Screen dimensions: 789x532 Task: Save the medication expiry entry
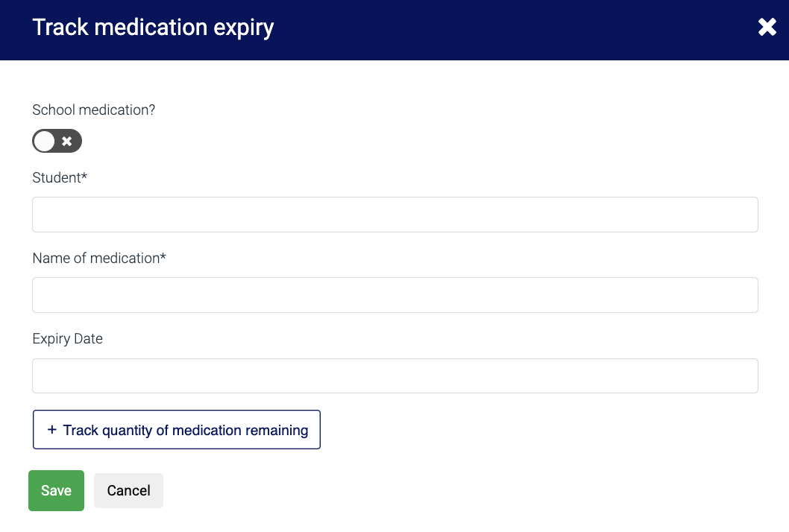(56, 490)
